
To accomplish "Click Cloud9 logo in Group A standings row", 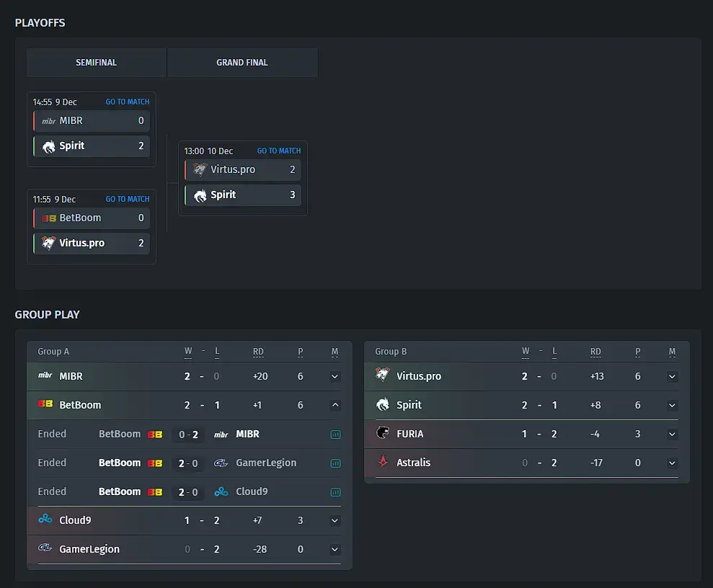I will 45,519.
